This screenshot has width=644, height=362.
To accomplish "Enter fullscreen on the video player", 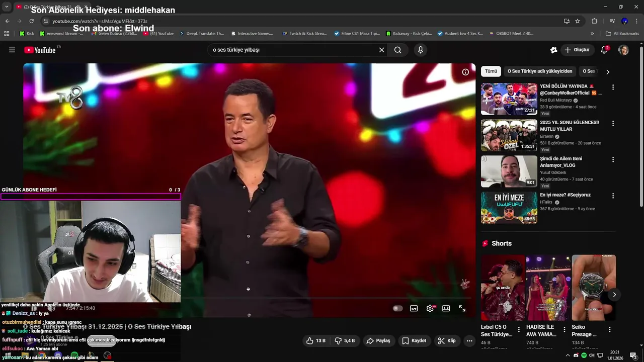I will [x=462, y=308].
